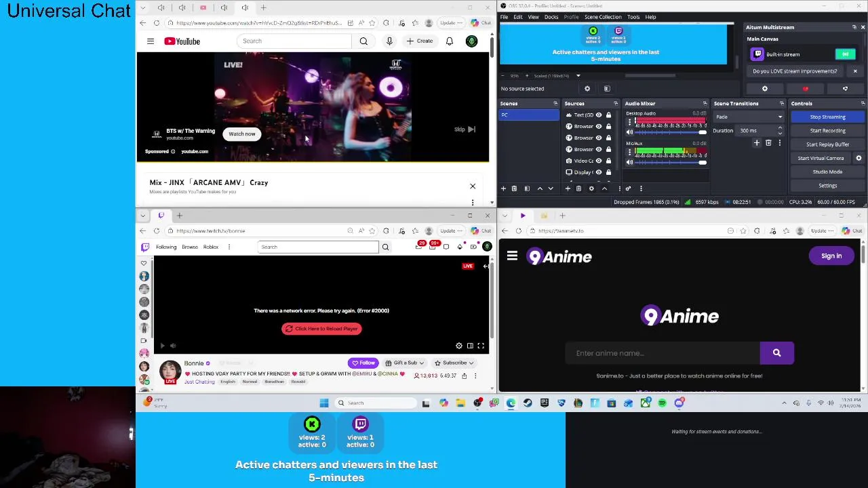Mute Desktop Audio speaker icon
This screenshot has width=868, height=488.
click(x=629, y=132)
